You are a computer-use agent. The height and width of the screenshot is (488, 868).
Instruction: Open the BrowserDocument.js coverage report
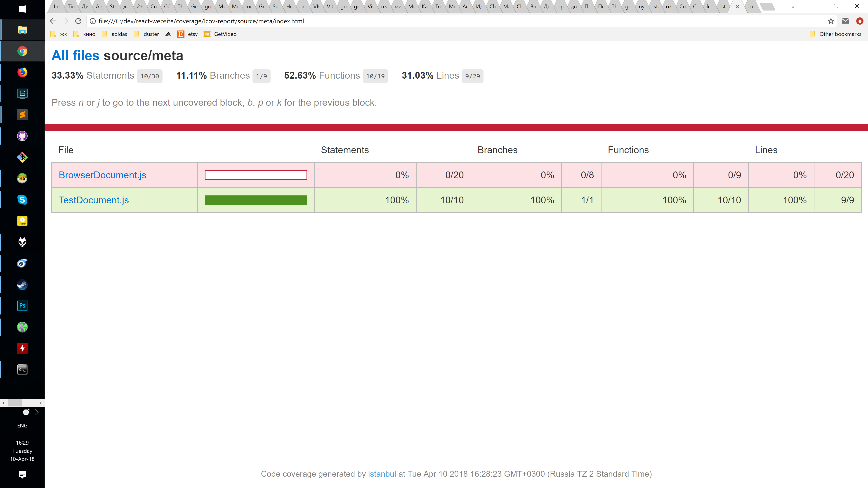click(x=102, y=175)
